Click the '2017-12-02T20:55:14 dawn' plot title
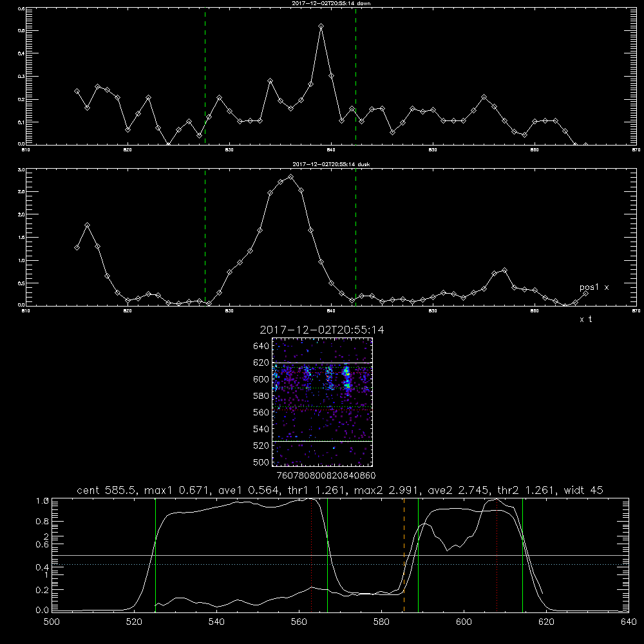Viewport: 644px width, 644px height. 331,3
